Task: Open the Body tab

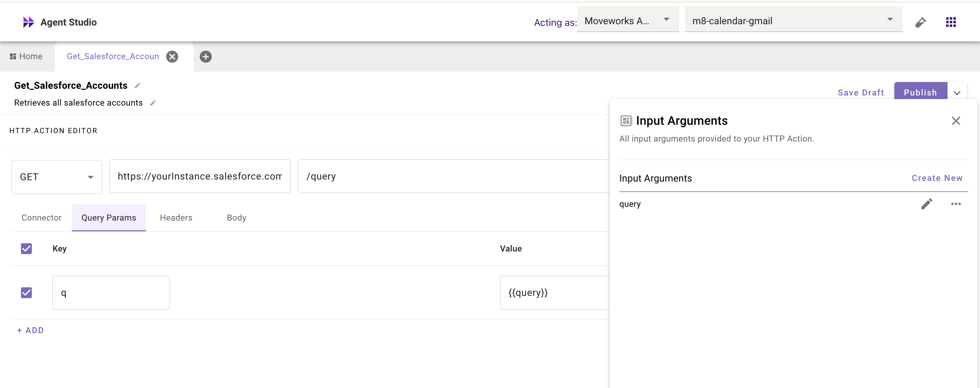Action: click(x=237, y=218)
